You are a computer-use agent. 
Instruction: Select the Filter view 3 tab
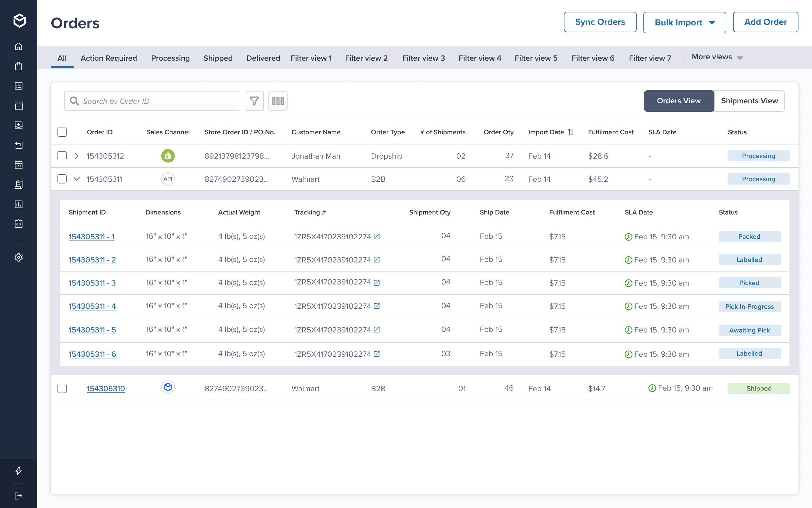[423, 58]
